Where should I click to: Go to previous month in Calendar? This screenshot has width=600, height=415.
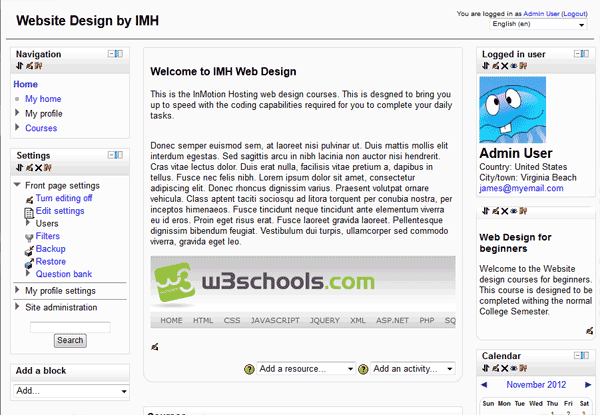pyautogui.click(x=484, y=385)
